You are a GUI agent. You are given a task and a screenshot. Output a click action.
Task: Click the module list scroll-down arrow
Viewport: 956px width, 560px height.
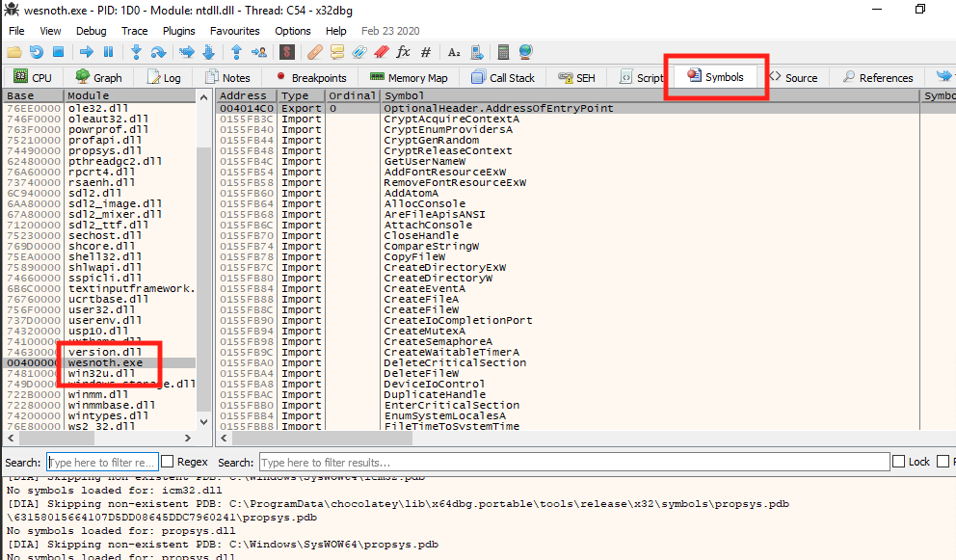point(203,421)
